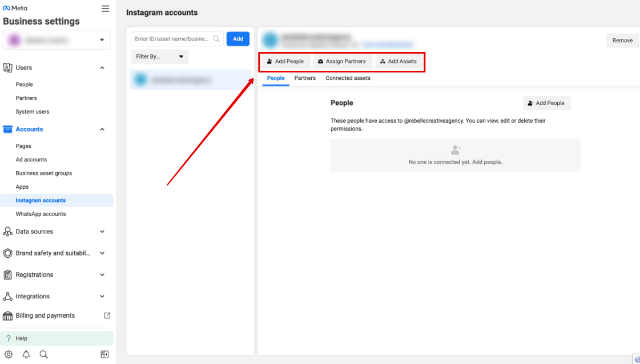This screenshot has width=640, height=364.
Task: Open the Filter By dropdown
Action: click(x=160, y=56)
